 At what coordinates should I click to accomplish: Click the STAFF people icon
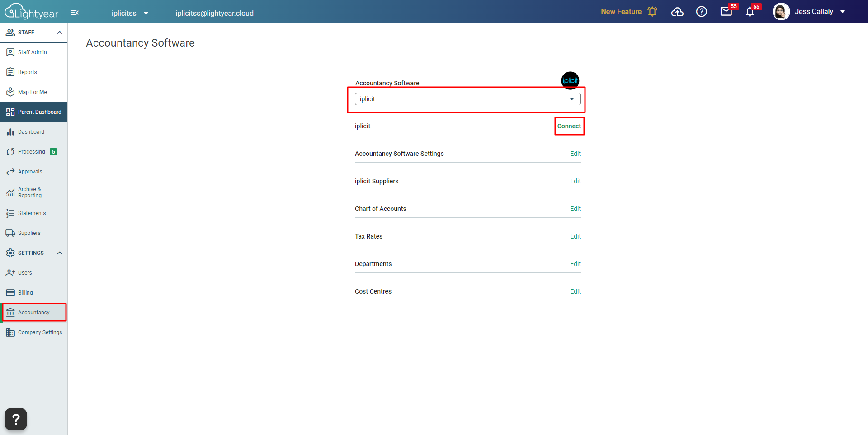coord(10,33)
